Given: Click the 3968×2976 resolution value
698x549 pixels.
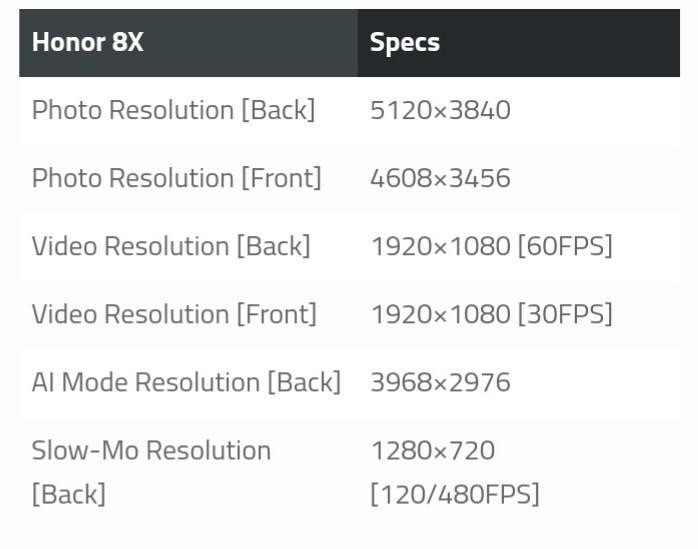Looking at the screenshot, I should click(440, 382).
